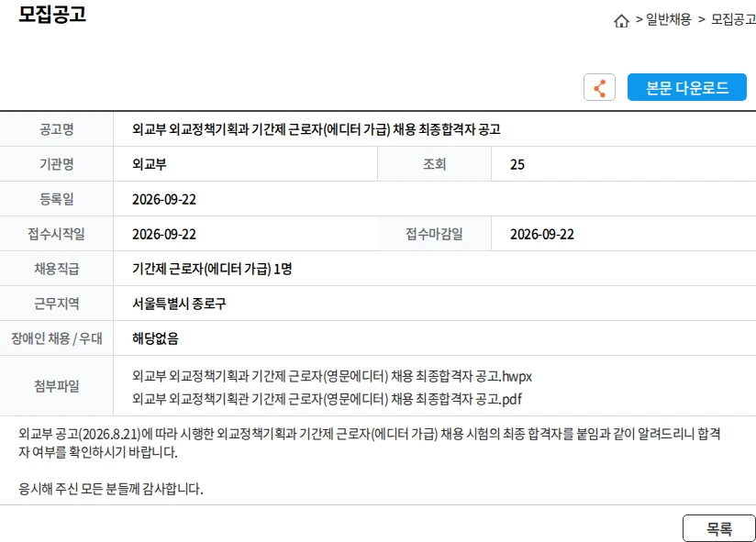756x542 pixels.
Task: Select the view count 25
Action: [517, 165]
